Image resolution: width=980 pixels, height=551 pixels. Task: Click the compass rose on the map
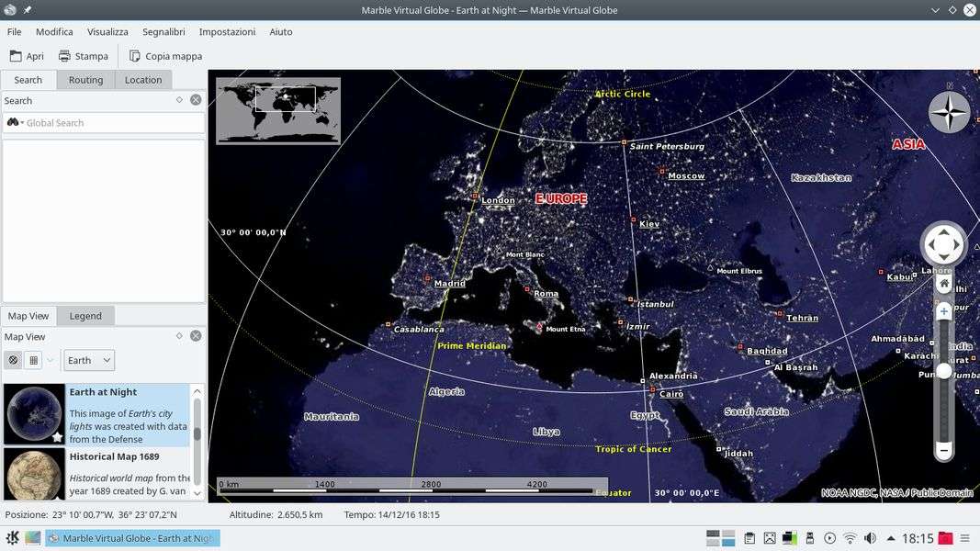pos(949,113)
